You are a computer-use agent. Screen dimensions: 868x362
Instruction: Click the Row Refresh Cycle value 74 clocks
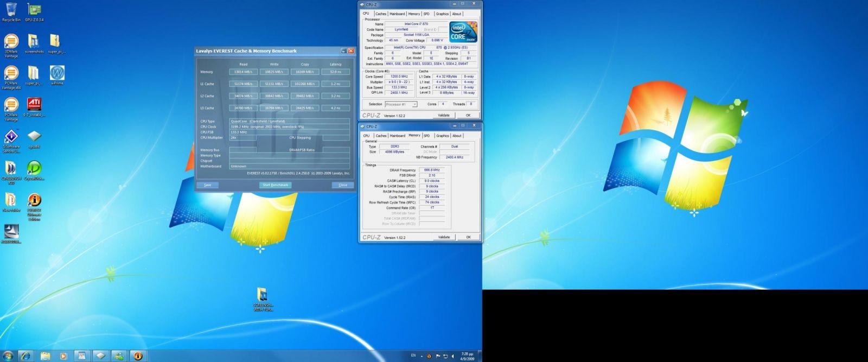pos(432,202)
